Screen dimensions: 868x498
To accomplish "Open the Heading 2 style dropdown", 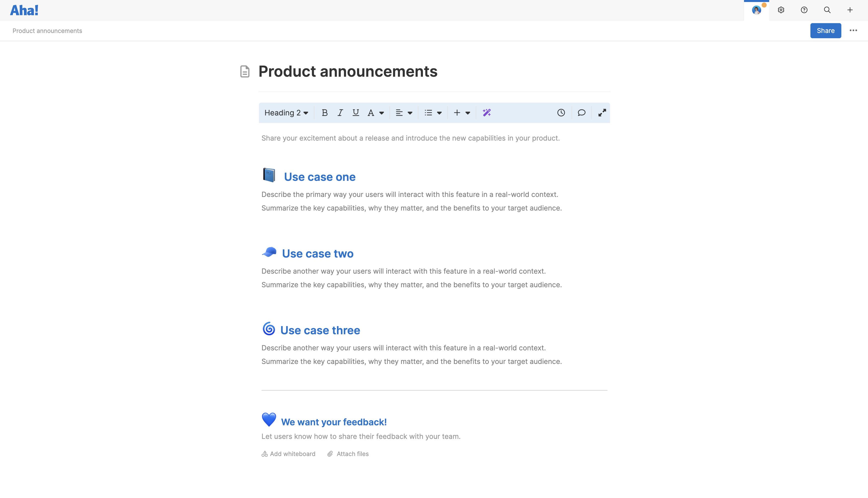I will pos(286,112).
